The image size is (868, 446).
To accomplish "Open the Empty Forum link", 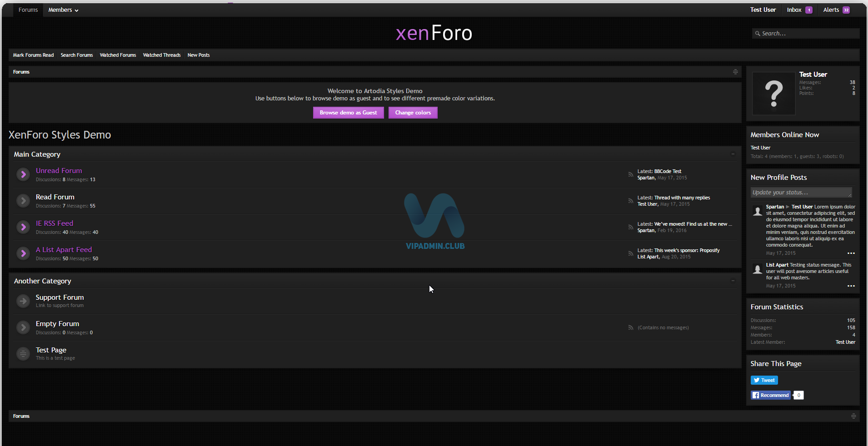I will tap(58, 324).
